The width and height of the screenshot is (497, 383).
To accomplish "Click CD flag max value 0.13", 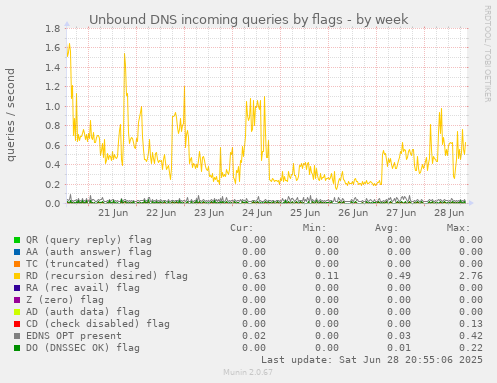I will [x=471, y=324].
